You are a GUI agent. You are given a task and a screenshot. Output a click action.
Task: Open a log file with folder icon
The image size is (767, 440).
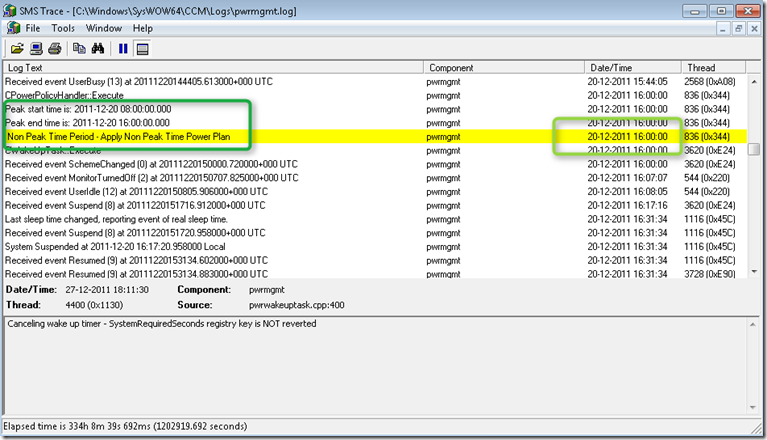click(x=17, y=48)
